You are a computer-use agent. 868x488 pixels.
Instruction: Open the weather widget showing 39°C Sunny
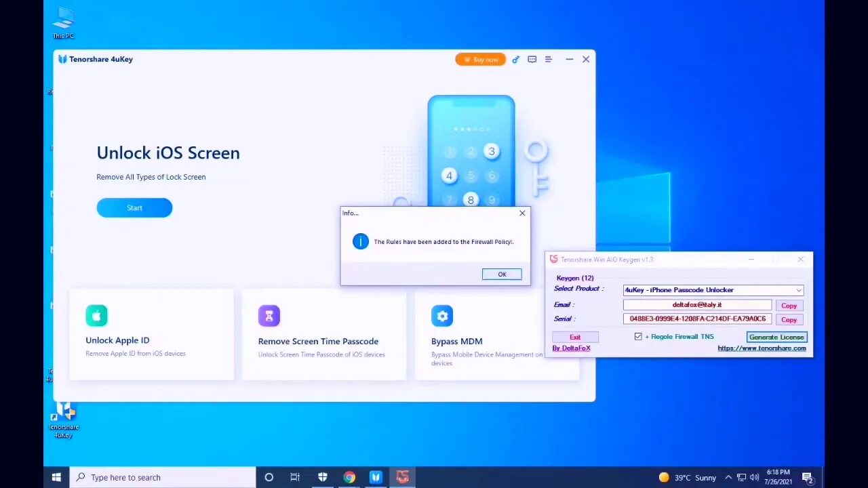[x=687, y=477]
